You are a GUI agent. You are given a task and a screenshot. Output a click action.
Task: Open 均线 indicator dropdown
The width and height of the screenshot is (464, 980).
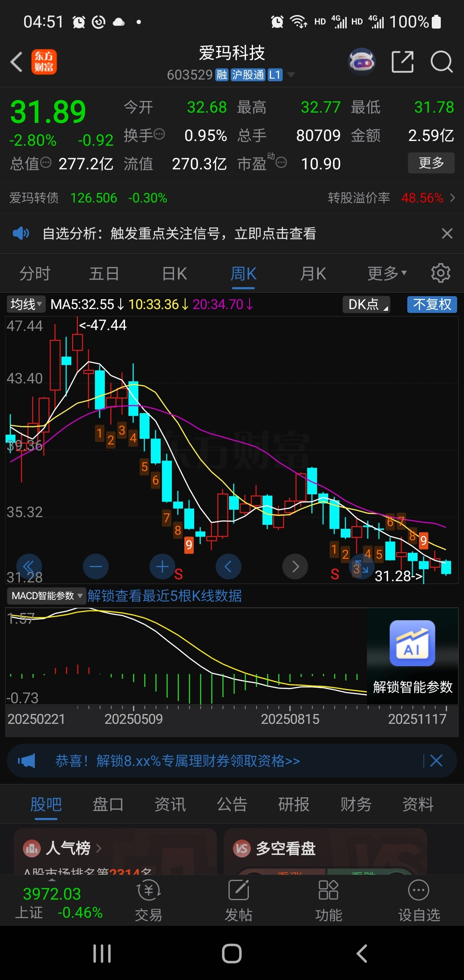coord(26,304)
